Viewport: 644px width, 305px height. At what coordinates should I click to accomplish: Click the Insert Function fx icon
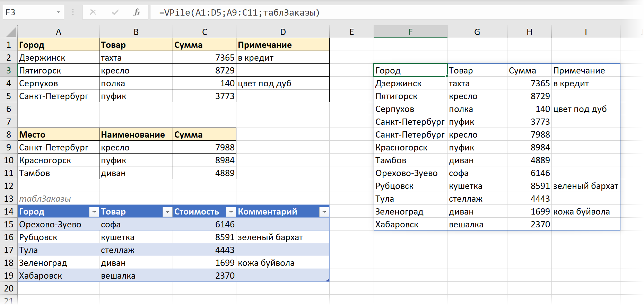(137, 12)
